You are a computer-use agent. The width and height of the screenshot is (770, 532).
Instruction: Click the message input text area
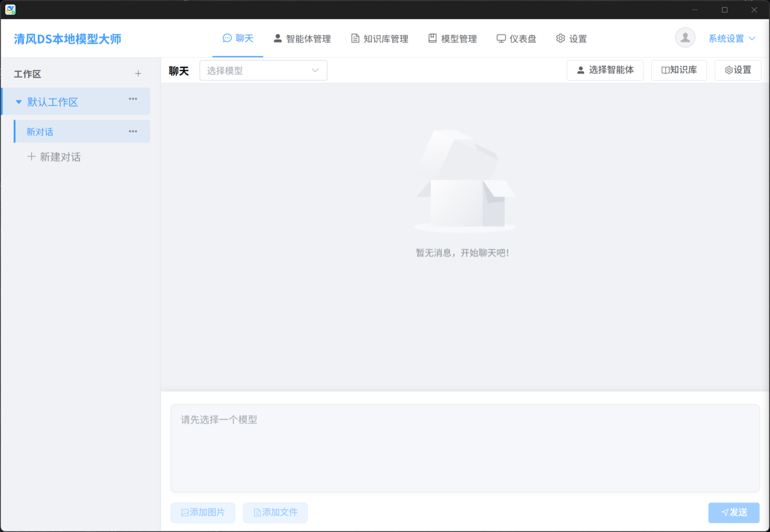(465, 448)
